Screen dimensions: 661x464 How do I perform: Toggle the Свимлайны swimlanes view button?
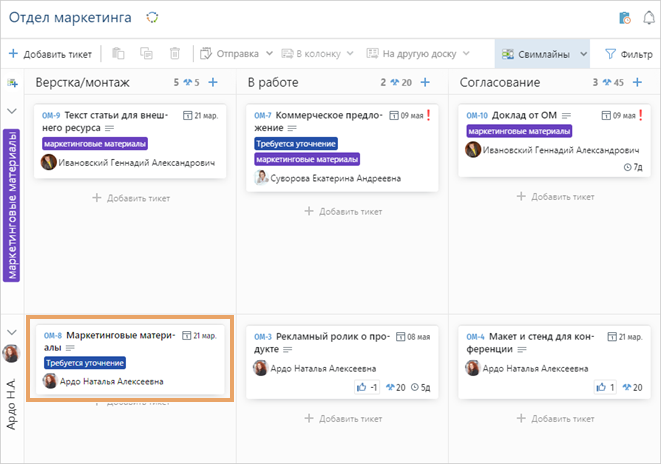click(535, 53)
